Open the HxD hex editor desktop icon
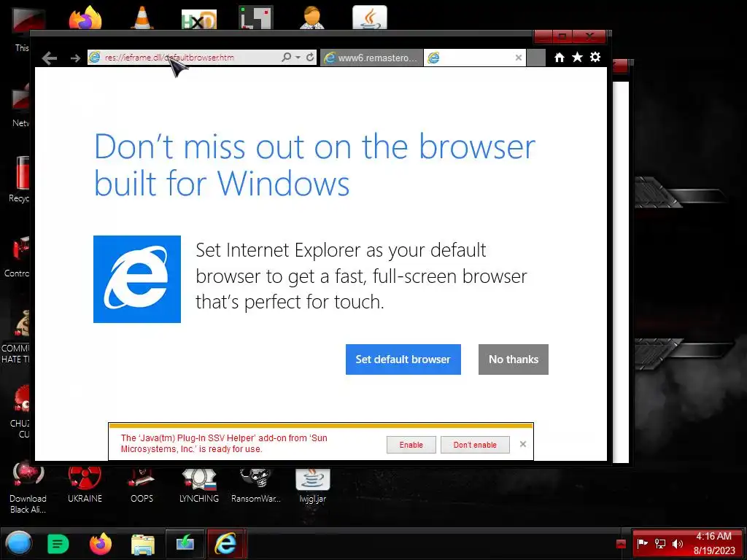This screenshot has width=747, height=560. pyautogui.click(x=199, y=19)
